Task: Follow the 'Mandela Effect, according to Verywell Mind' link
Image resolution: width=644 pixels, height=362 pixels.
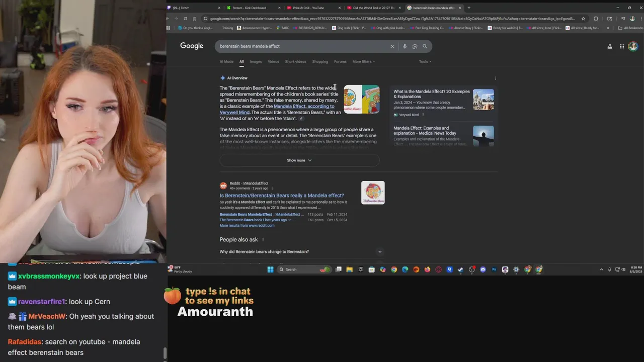Action: (x=277, y=109)
